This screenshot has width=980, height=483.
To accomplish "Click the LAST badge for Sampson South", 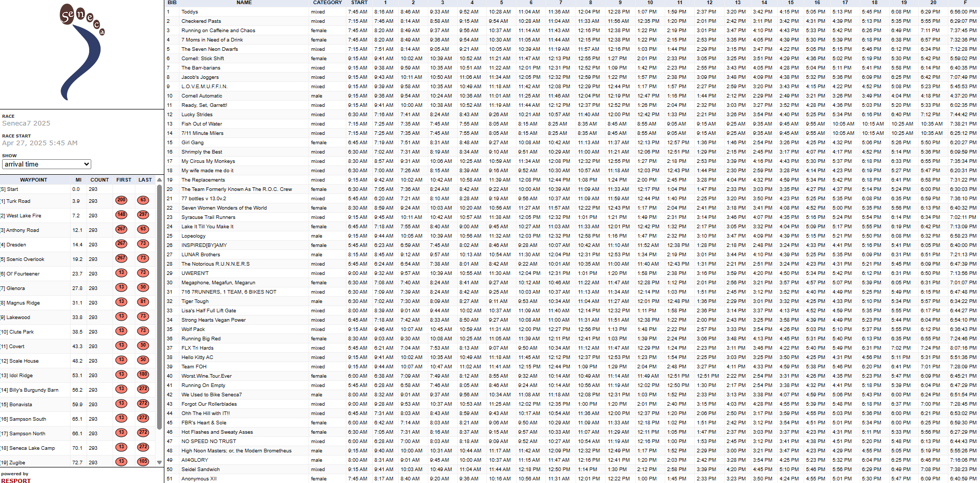I will 143,418.
